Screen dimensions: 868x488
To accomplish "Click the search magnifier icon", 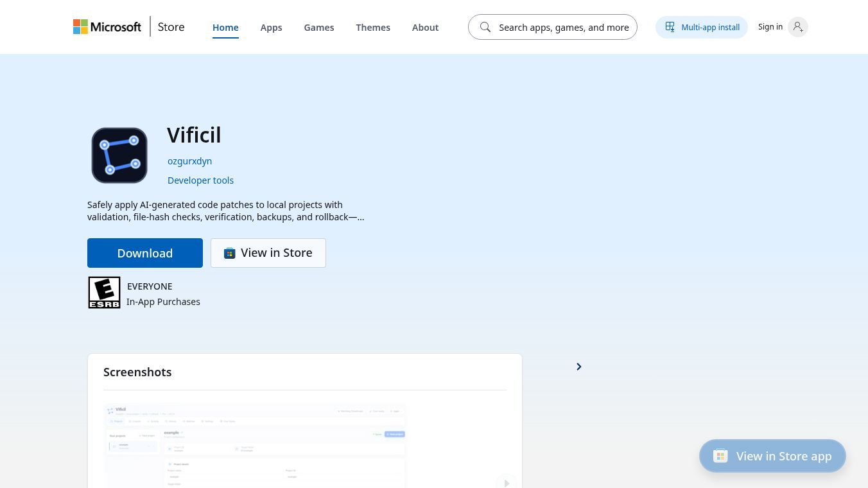I will [485, 27].
